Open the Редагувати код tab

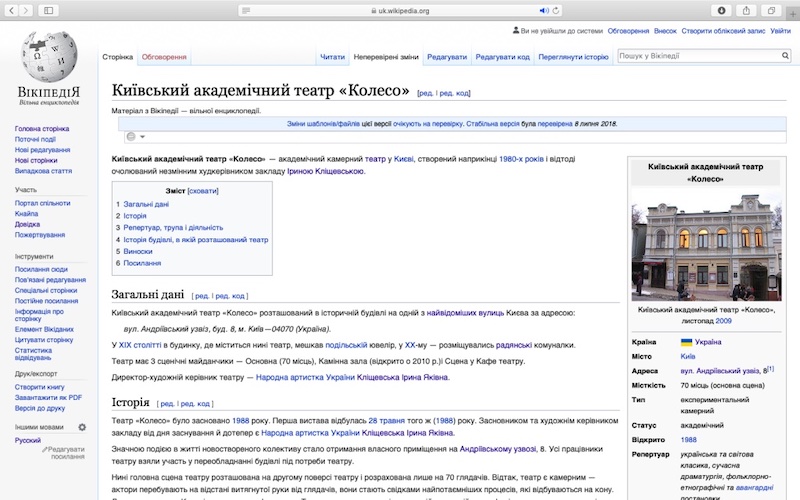click(x=503, y=57)
